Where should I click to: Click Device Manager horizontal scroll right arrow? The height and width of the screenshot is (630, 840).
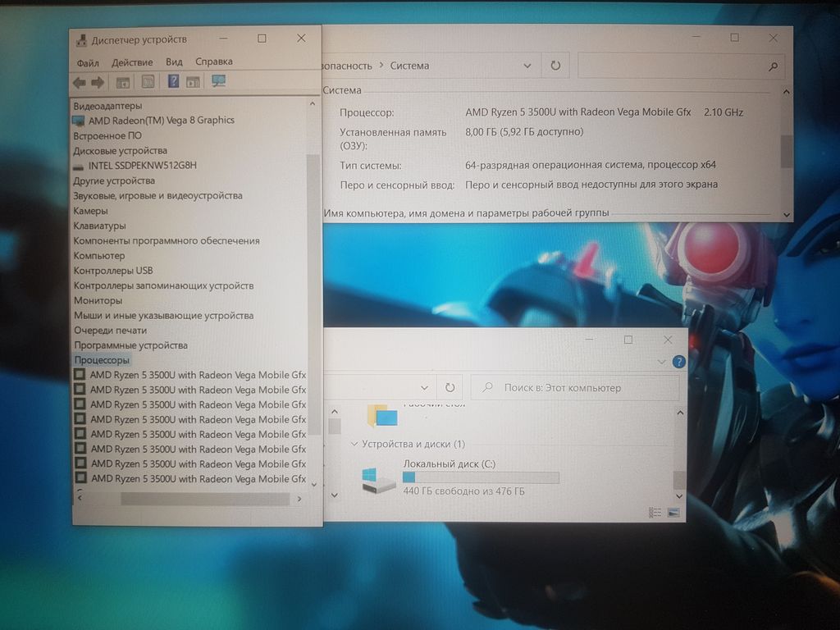(299, 499)
